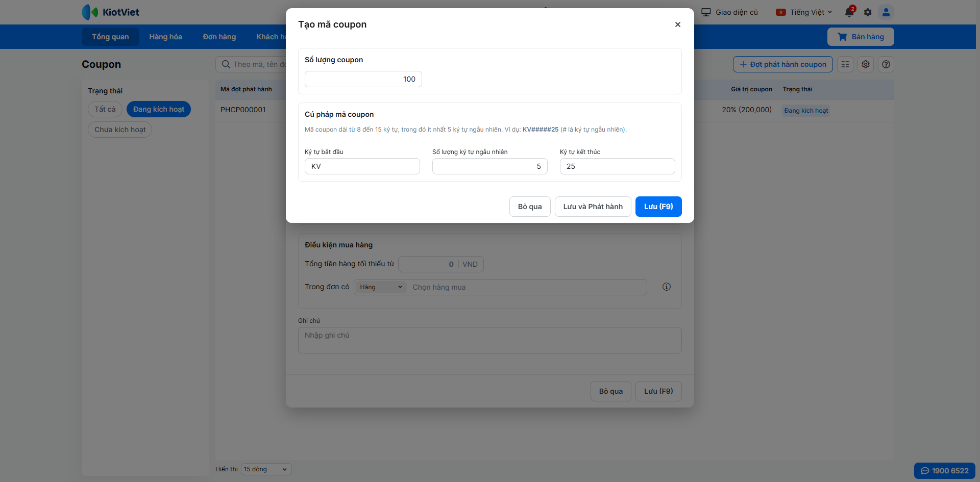Open the Tiếng Việt language dropdown
The image size is (980, 482).
[804, 12]
